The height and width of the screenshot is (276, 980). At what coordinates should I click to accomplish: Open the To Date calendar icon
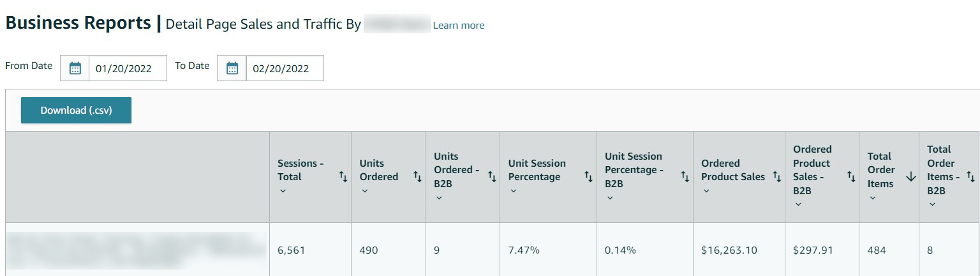click(x=232, y=68)
